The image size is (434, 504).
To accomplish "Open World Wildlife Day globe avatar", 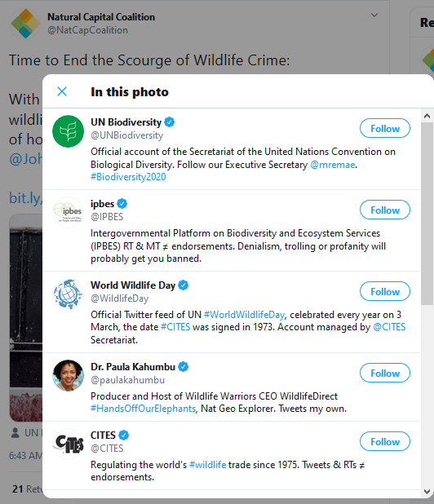I will (x=69, y=294).
